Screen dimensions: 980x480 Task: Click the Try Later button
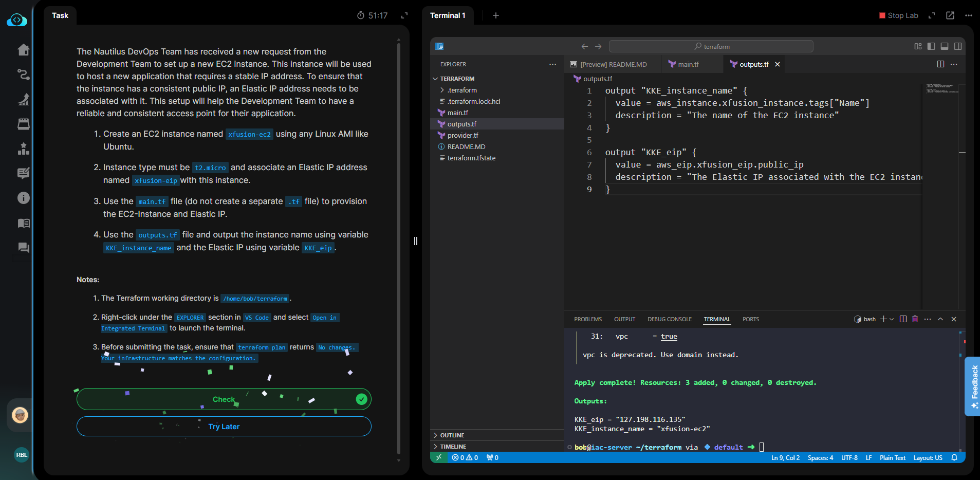coord(224,427)
